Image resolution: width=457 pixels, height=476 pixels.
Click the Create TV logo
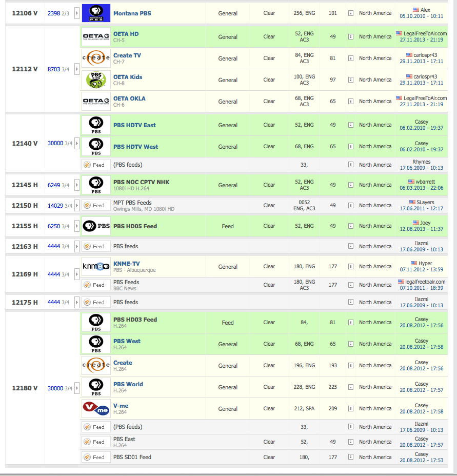[96, 58]
